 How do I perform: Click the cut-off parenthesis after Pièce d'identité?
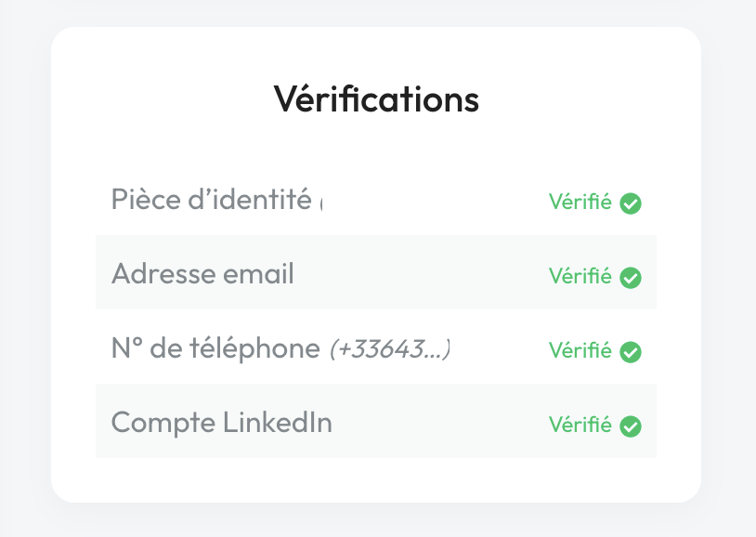320,202
